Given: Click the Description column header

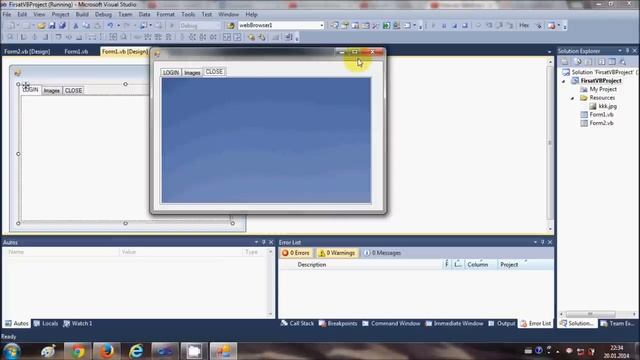Looking at the screenshot, I should click(x=312, y=264).
